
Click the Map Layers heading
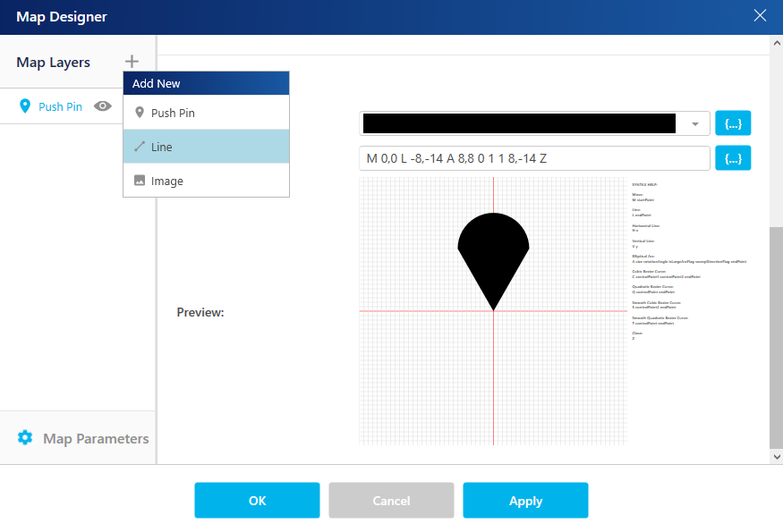[53, 63]
